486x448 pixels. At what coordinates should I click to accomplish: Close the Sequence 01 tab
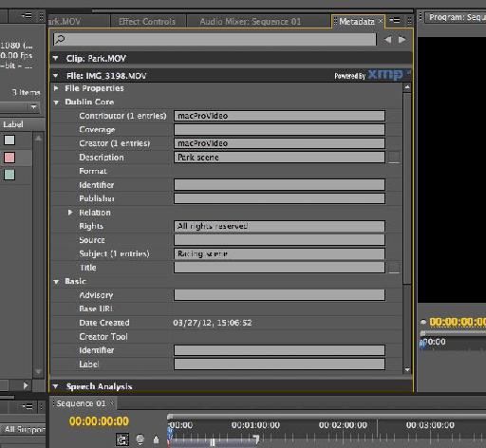click(x=112, y=403)
